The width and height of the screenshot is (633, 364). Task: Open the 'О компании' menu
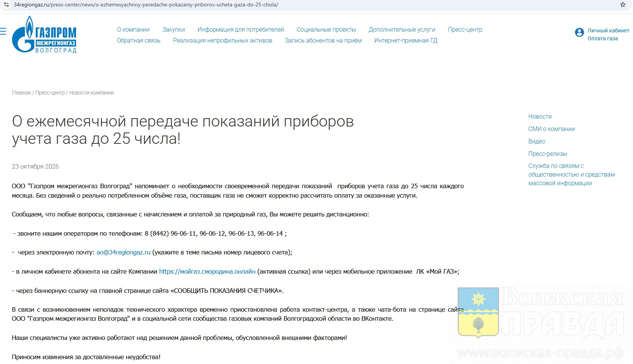coord(133,30)
